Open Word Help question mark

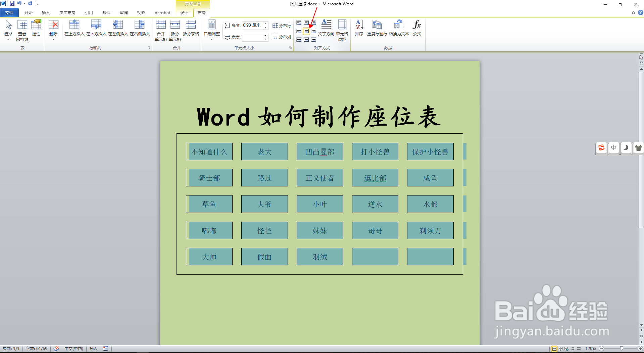641,12
